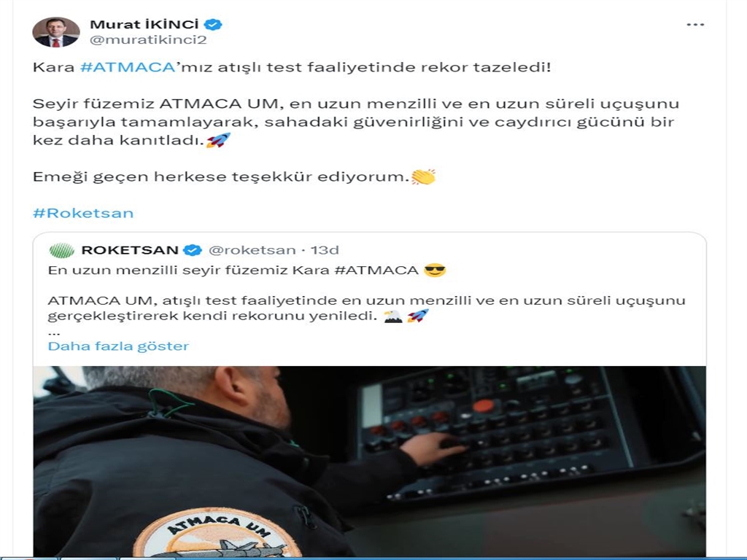Click the verified badge next to ROKETSAN

pos(193,250)
